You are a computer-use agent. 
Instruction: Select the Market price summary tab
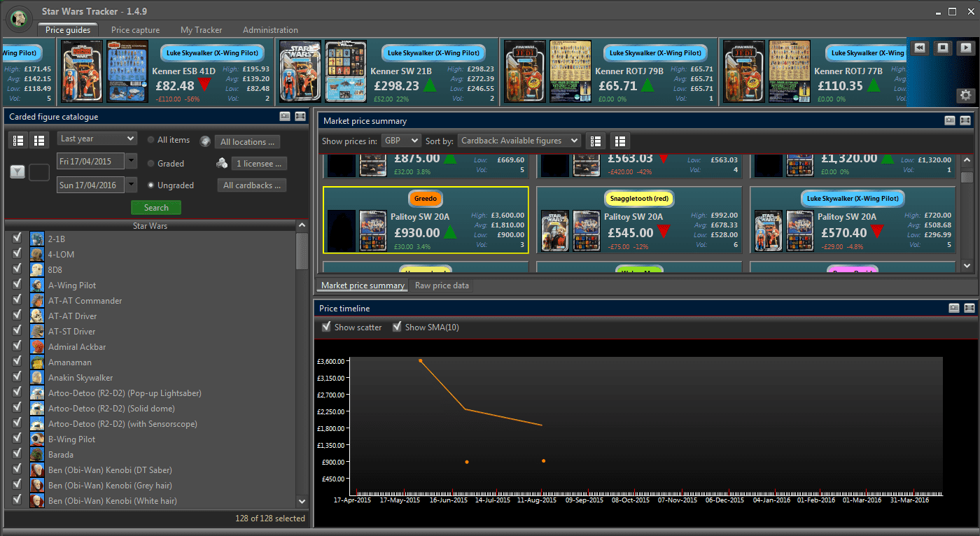(363, 285)
